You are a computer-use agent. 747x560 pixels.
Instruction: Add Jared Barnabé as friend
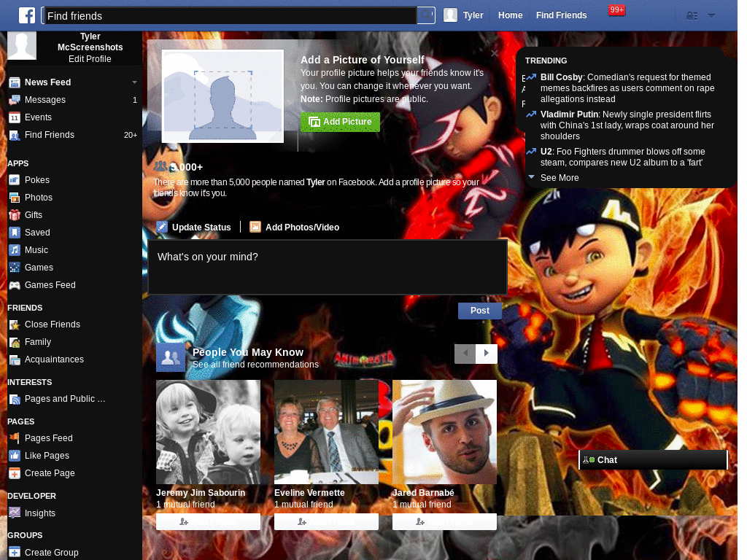444,522
